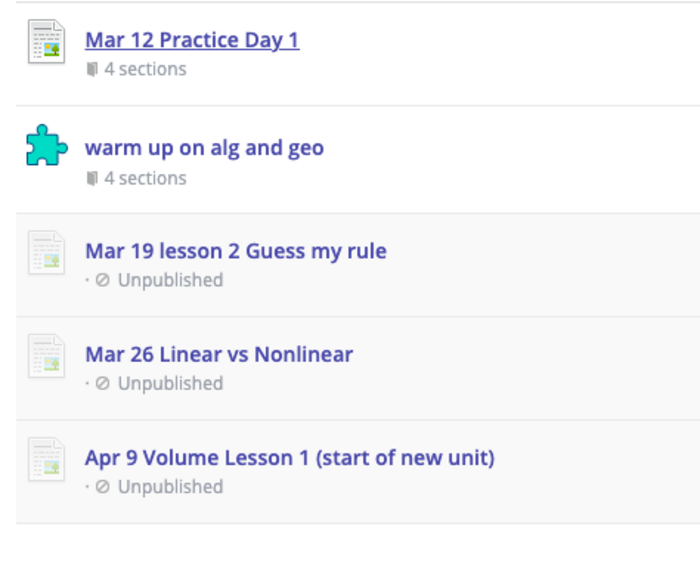Screen dimensions: 700x564
Task: Click the lesson icon beside Apr 9 Volume Lesson 1
Action: (x=47, y=459)
